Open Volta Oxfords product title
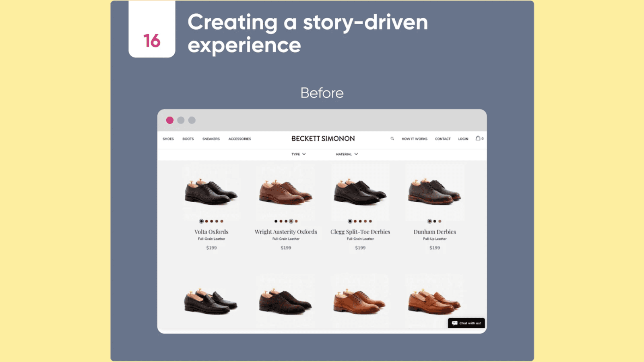 211,232
